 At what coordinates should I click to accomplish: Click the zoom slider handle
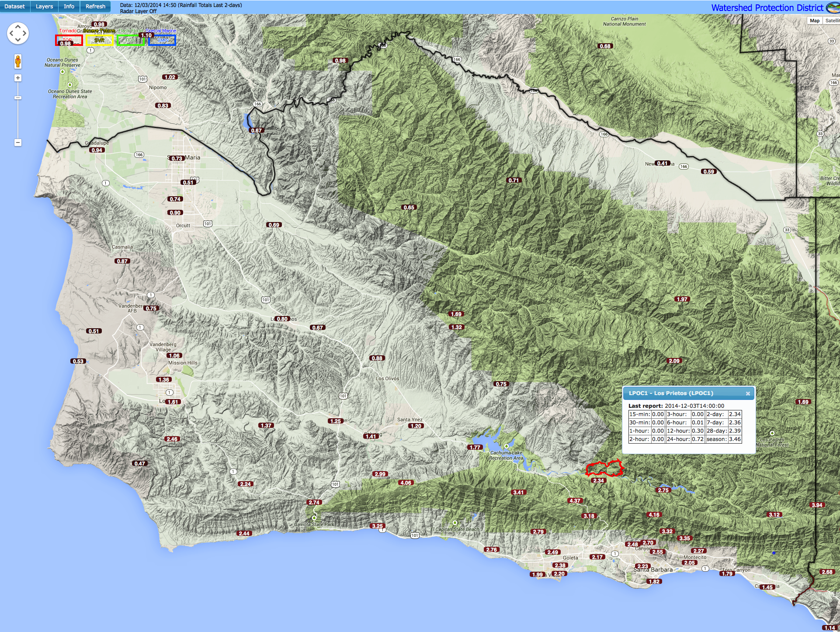[18, 97]
